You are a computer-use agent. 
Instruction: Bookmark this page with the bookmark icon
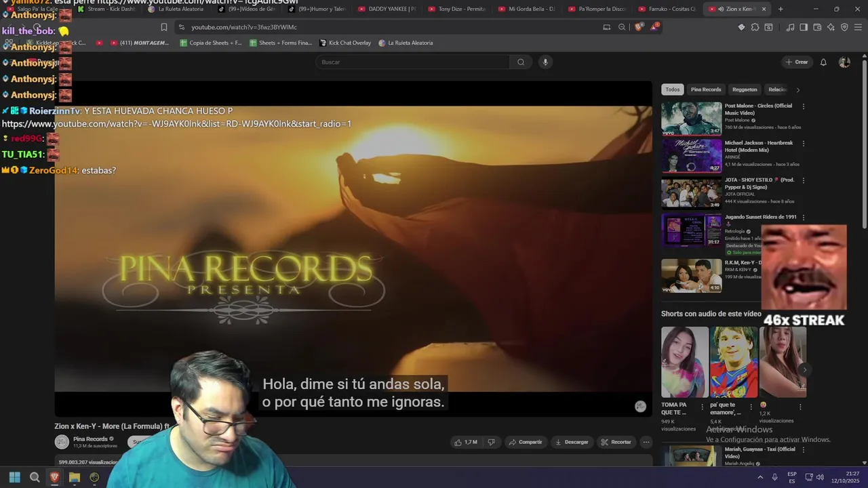point(163,27)
